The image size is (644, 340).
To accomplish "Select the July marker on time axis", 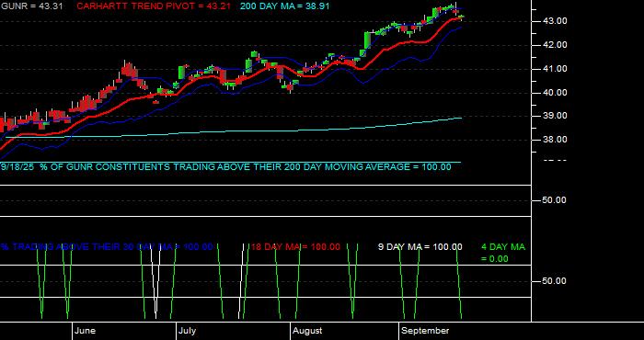I will click(188, 331).
